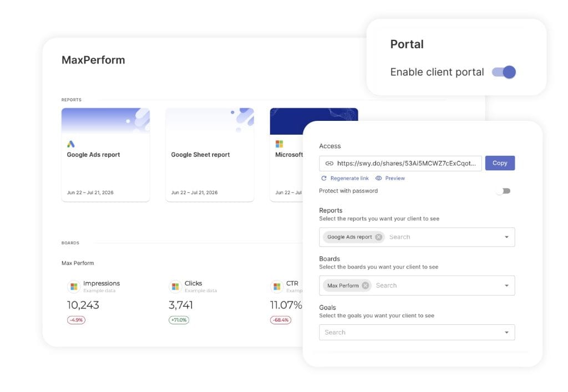Click the -4.9% change badge

pos(76,320)
